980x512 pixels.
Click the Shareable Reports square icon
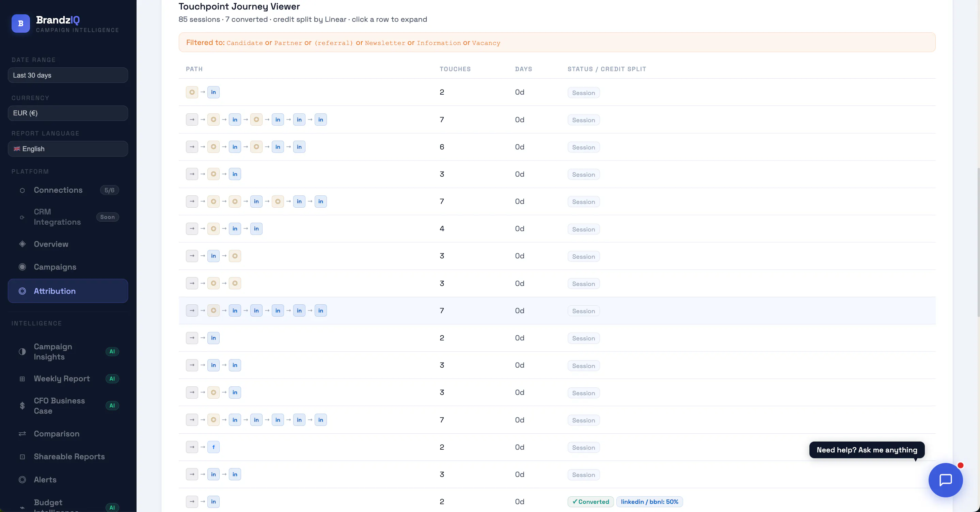(x=22, y=457)
